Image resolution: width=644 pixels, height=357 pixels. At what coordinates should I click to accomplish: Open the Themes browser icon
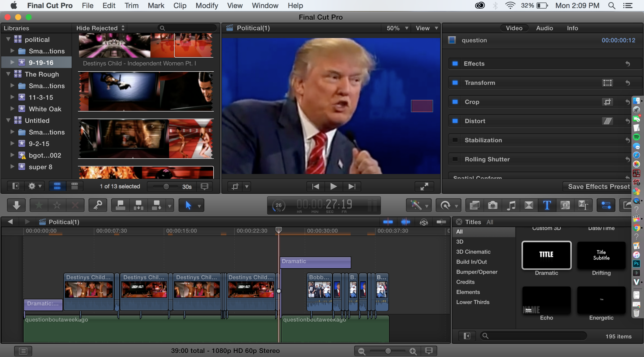pyautogui.click(x=583, y=205)
